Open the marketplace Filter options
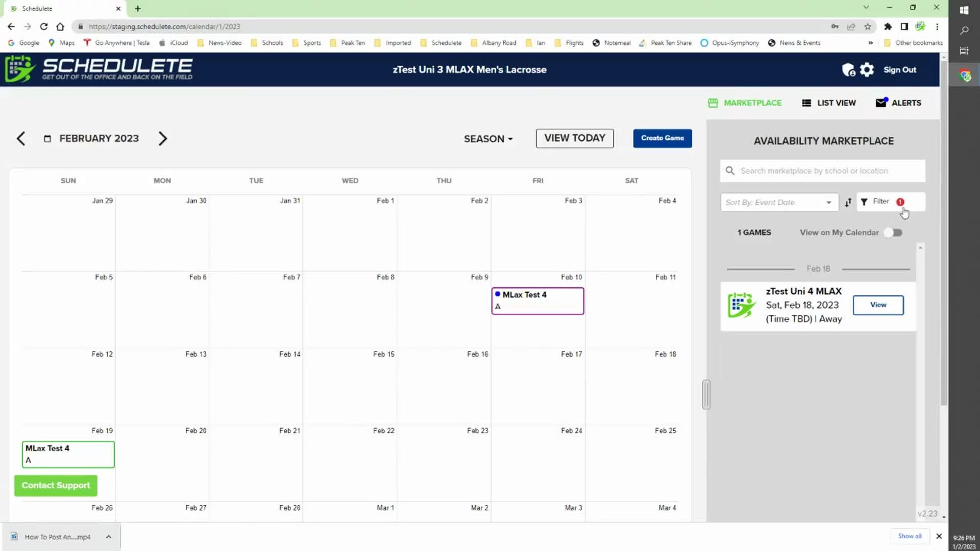The image size is (980, 551). click(890, 202)
